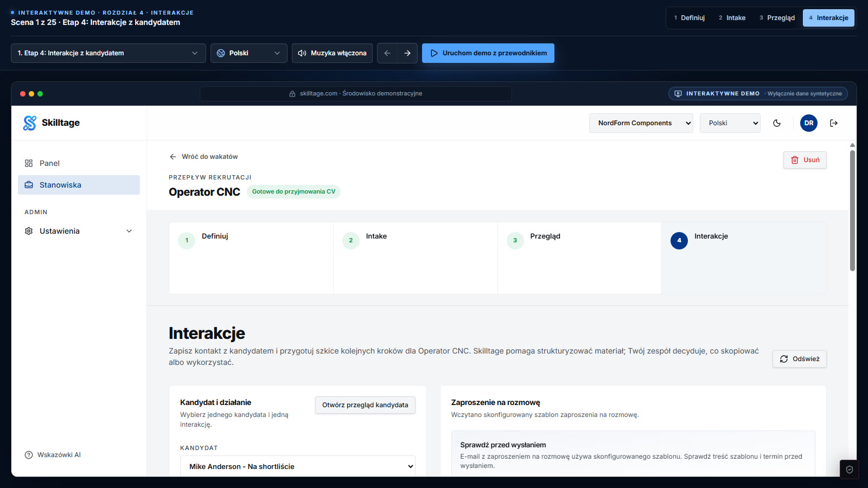868x488 pixels.
Task: Click the page vertical scrollbar
Action: [x=852, y=210]
